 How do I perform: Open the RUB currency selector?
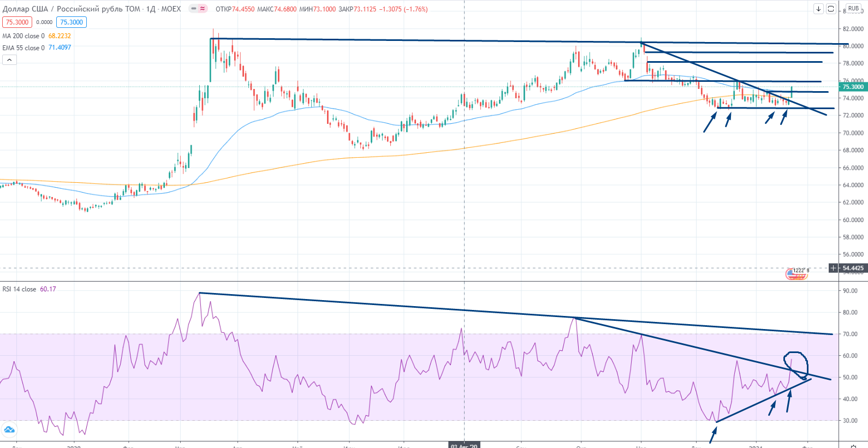pos(853,9)
